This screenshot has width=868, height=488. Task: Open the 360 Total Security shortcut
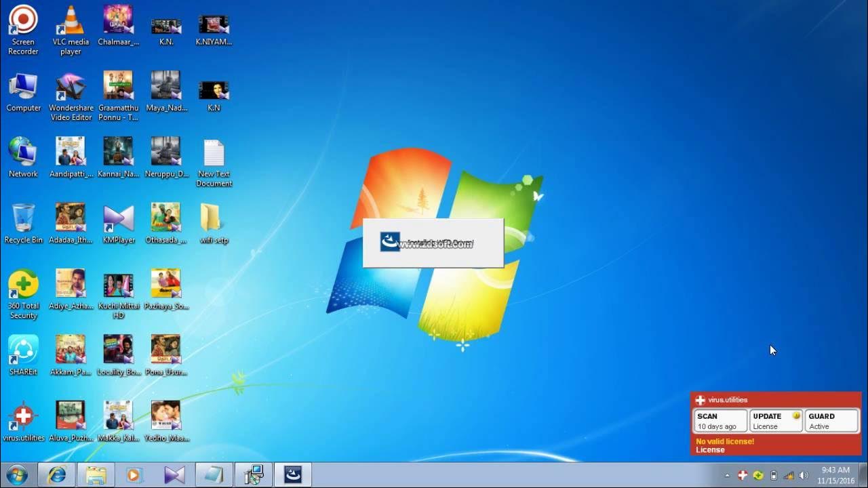coord(23,295)
